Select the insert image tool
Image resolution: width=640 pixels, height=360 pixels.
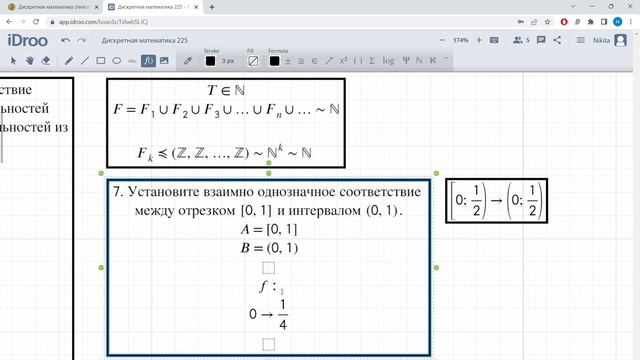tap(164, 61)
